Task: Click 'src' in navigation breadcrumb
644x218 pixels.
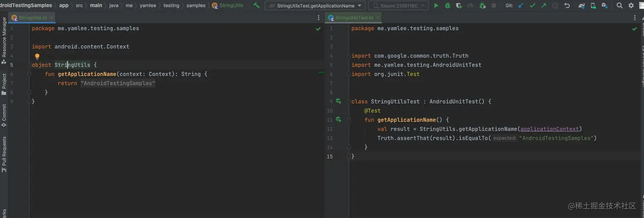Action: pos(79,6)
